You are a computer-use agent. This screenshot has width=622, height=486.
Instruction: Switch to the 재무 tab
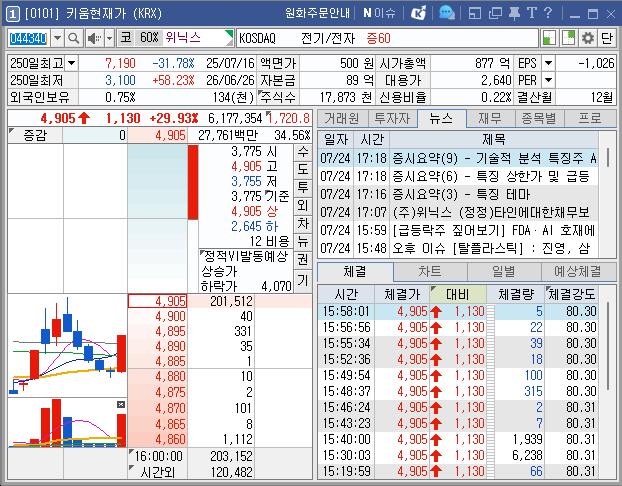point(490,118)
